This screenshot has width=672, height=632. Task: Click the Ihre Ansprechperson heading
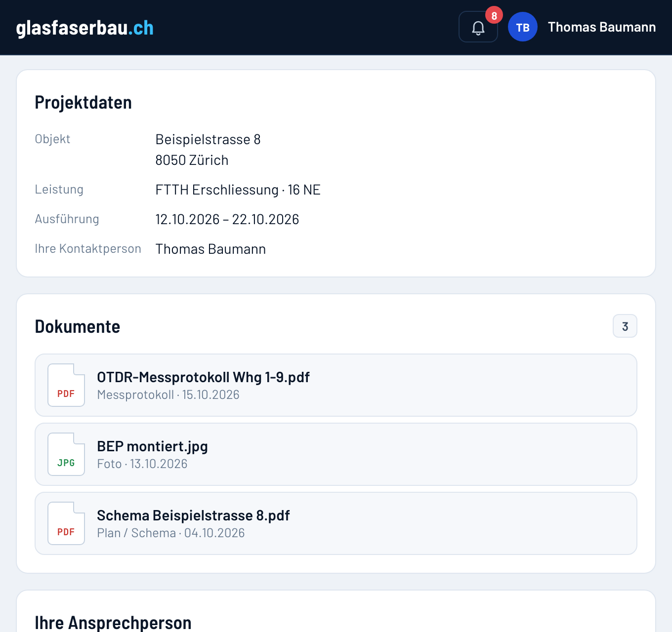point(113,622)
